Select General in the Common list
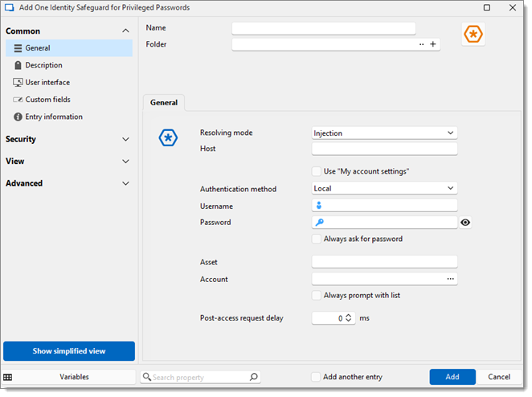This screenshot has width=532, height=397. (x=69, y=48)
